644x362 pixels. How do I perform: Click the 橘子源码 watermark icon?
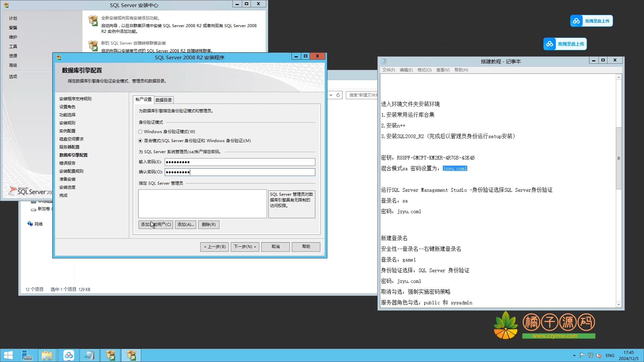(x=505, y=325)
